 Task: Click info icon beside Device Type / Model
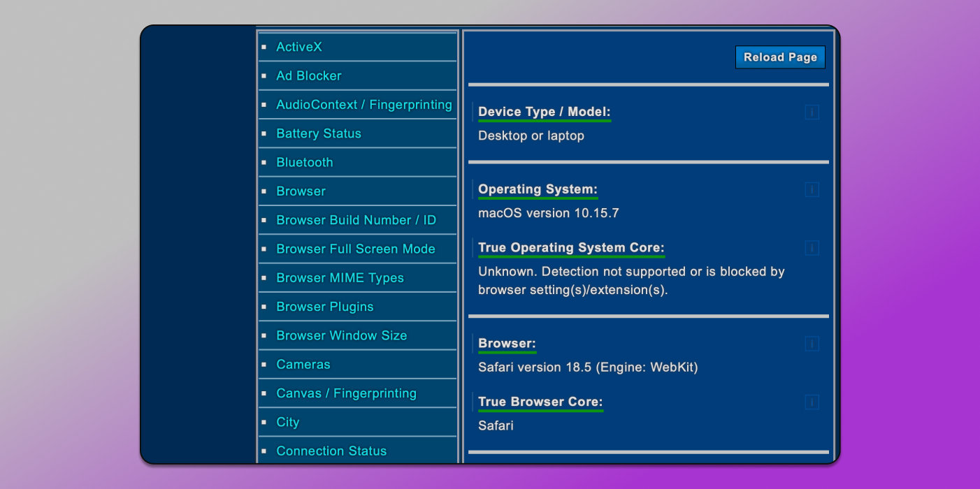812,112
